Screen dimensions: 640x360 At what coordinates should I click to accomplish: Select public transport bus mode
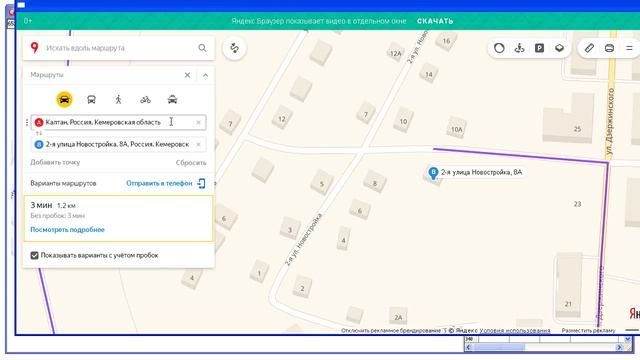pyautogui.click(x=91, y=100)
